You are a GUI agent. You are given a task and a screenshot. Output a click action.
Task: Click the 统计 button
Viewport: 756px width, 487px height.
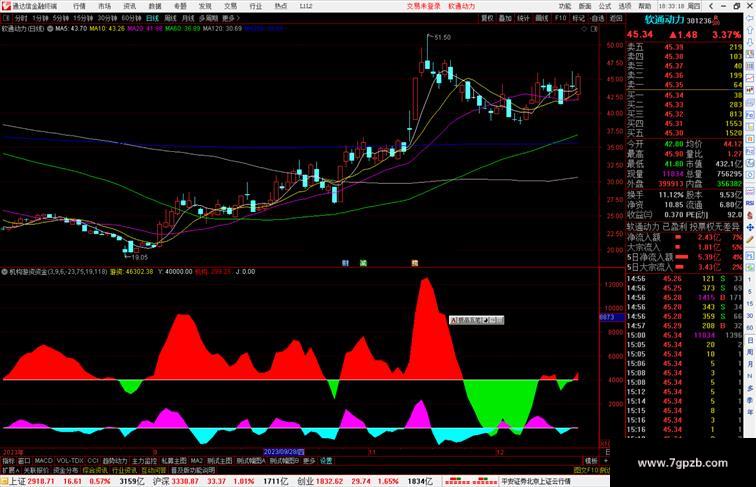coord(524,18)
